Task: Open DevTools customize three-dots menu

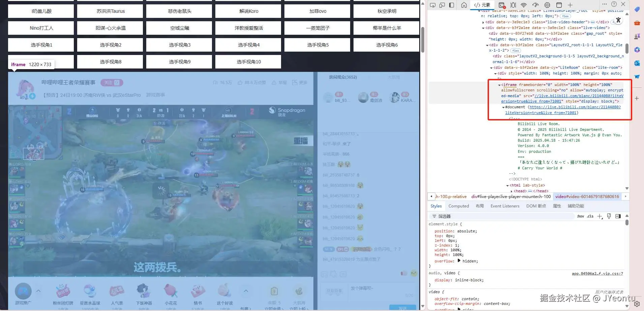Action: [605, 4]
